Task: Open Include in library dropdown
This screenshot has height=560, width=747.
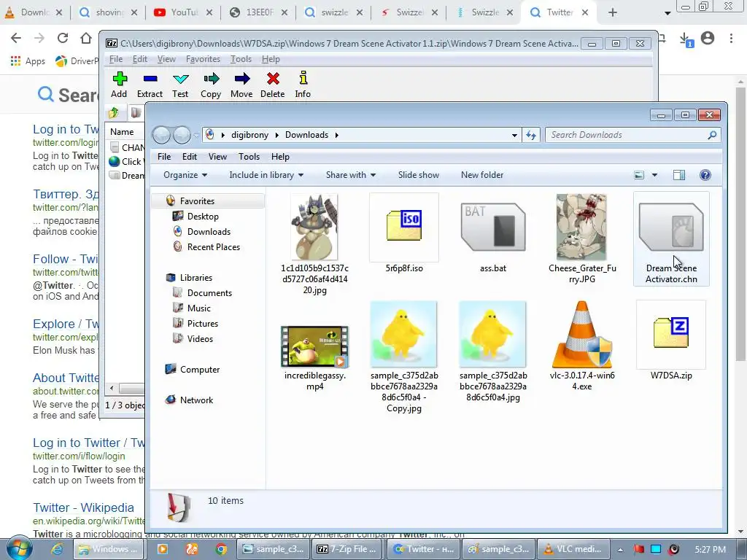Action: pos(266,175)
